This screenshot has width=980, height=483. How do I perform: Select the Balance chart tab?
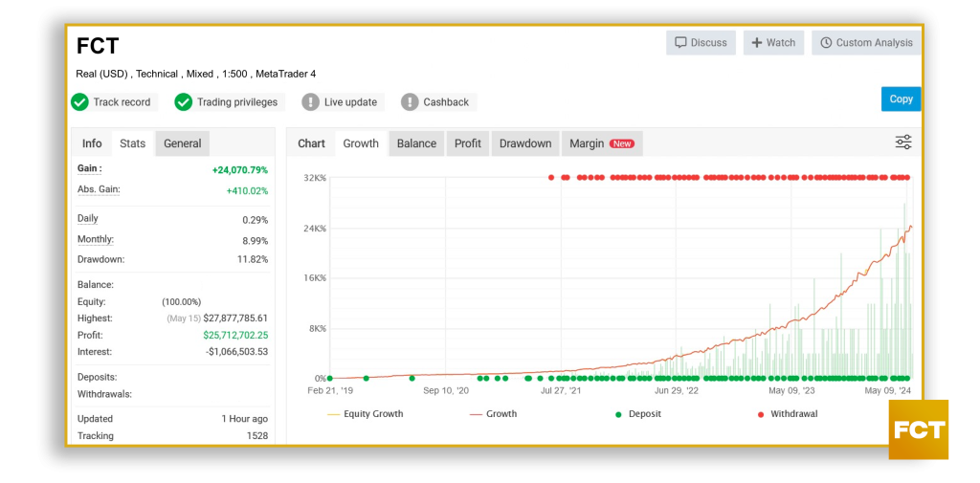[x=416, y=143]
